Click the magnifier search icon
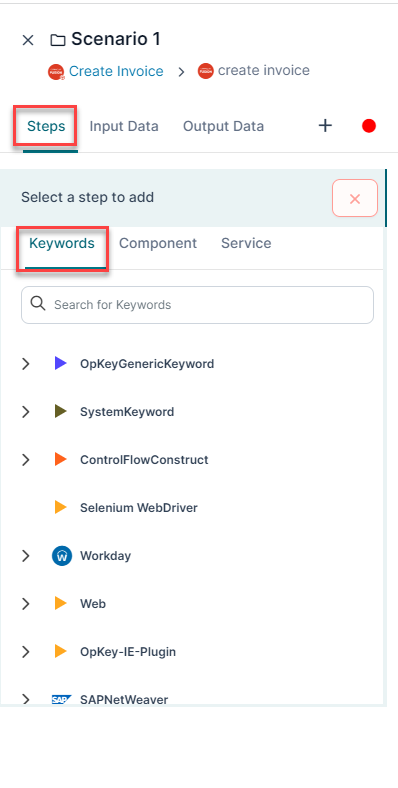 pyautogui.click(x=38, y=303)
